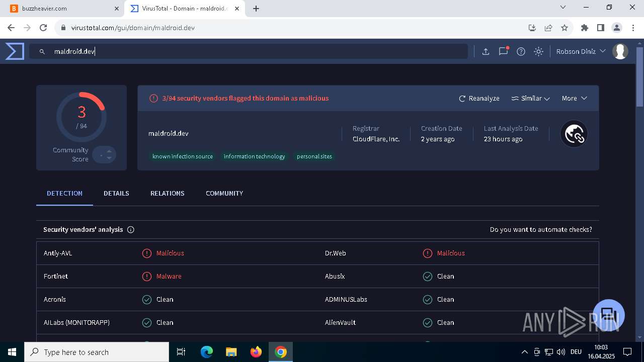Switch to the buzzheavier.com browser tab
The width and height of the screenshot is (644, 362).
tap(64, 9)
